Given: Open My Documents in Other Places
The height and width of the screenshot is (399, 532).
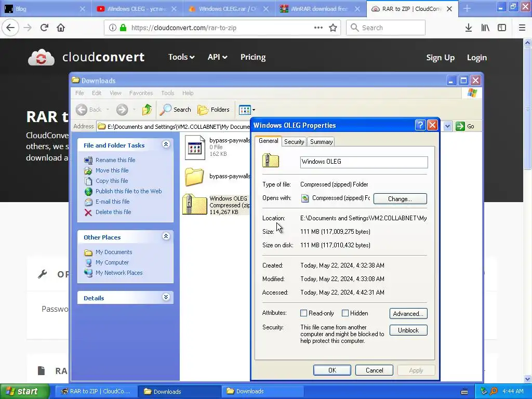Looking at the screenshot, I should pyautogui.click(x=114, y=252).
